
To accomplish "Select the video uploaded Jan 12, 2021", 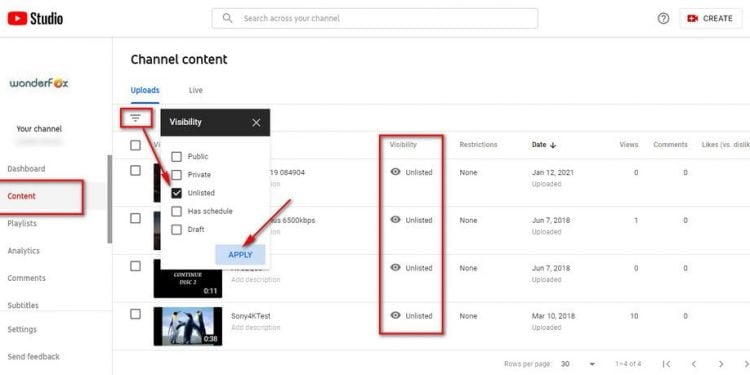I will point(135,170).
